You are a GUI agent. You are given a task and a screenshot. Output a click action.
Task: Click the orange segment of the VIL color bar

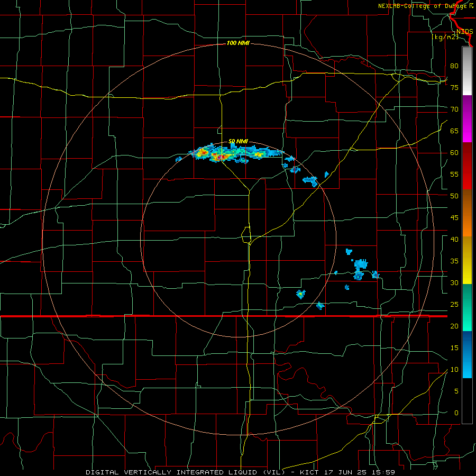[x=467, y=213]
